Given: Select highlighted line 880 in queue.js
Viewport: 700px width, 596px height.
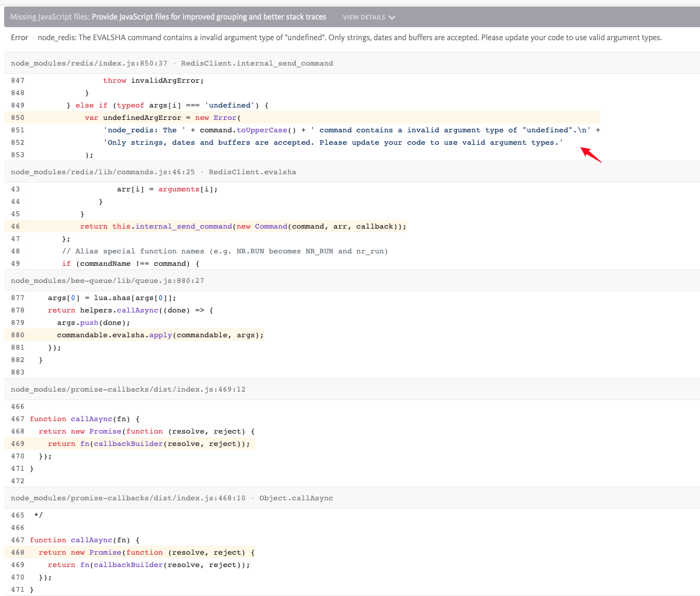Looking at the screenshot, I should tap(159, 335).
